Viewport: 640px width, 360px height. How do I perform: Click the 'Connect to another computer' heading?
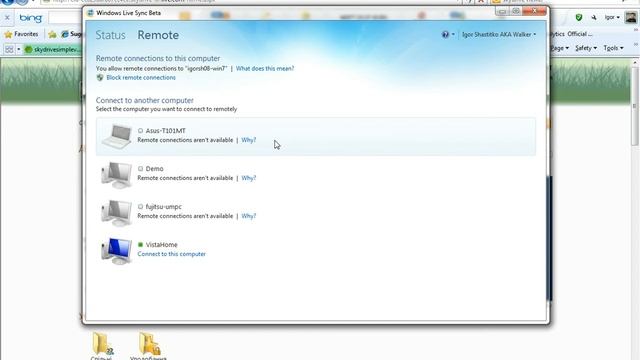click(144, 100)
